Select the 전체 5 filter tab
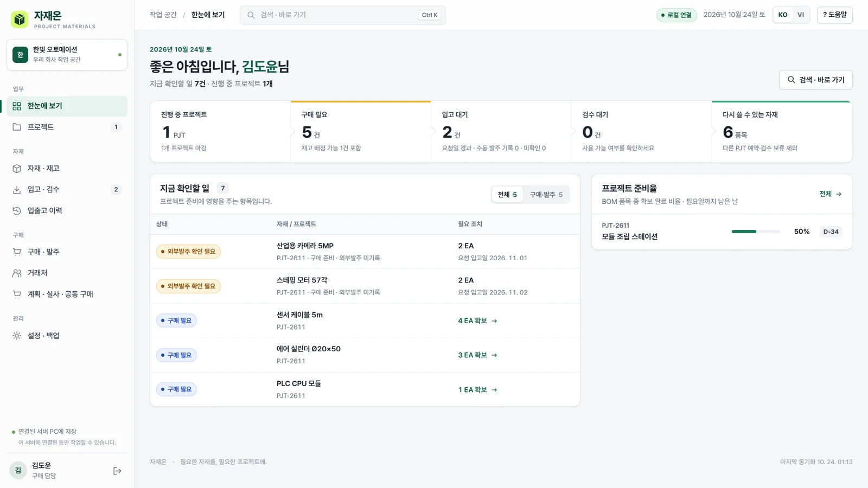 508,195
